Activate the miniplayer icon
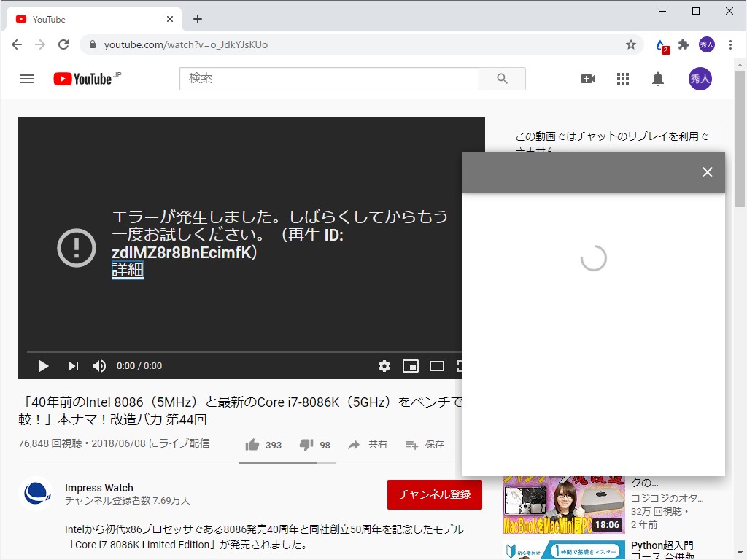Image resolution: width=747 pixels, height=560 pixels. point(411,366)
